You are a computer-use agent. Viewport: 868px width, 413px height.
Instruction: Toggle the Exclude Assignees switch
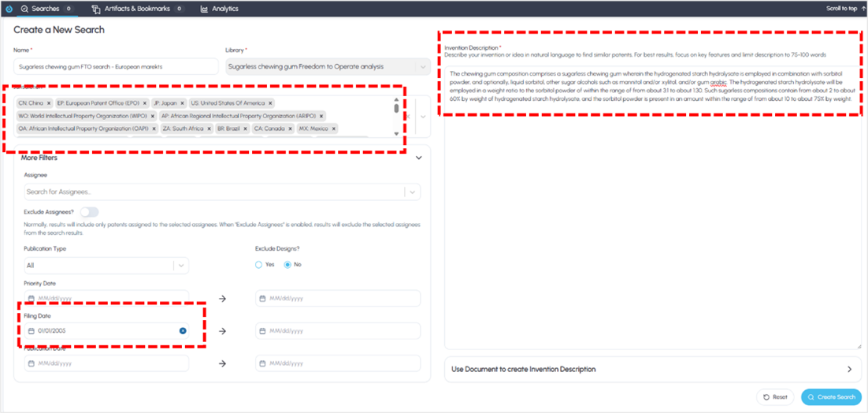click(x=89, y=212)
